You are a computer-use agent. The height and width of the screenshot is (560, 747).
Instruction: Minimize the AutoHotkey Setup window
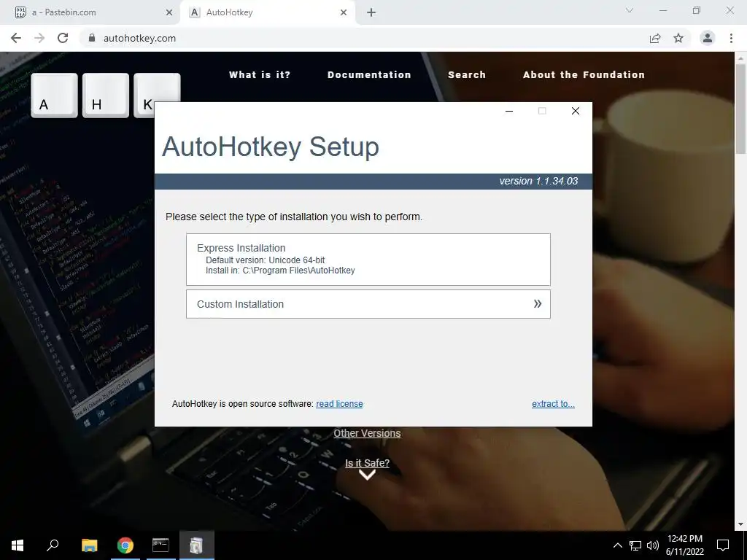509,111
